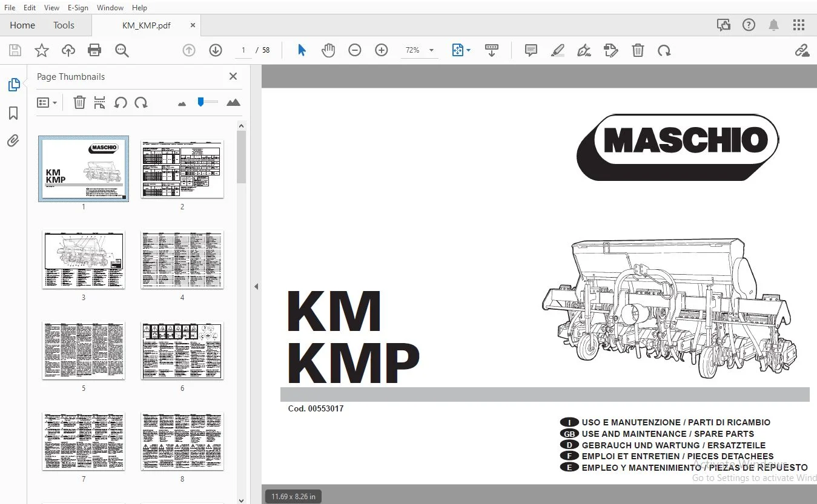This screenshot has width=817, height=504.
Task: Go to the next page
Action: click(216, 51)
